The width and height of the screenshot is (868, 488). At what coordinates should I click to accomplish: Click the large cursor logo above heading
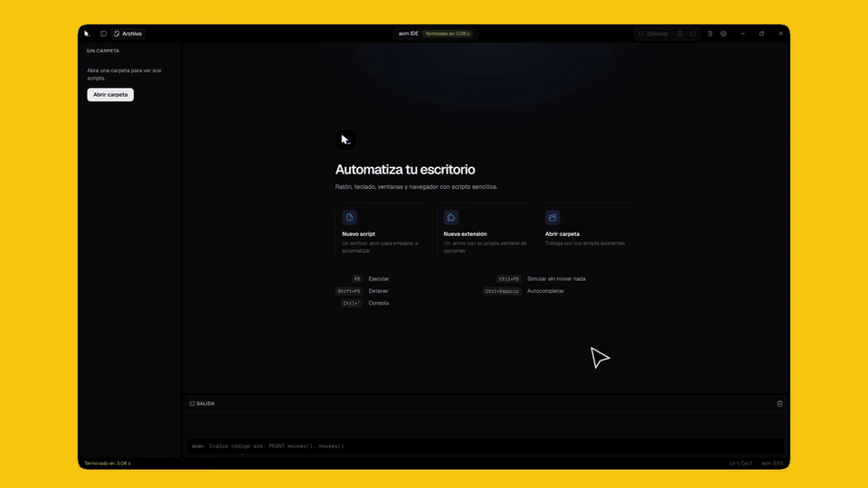(x=346, y=139)
